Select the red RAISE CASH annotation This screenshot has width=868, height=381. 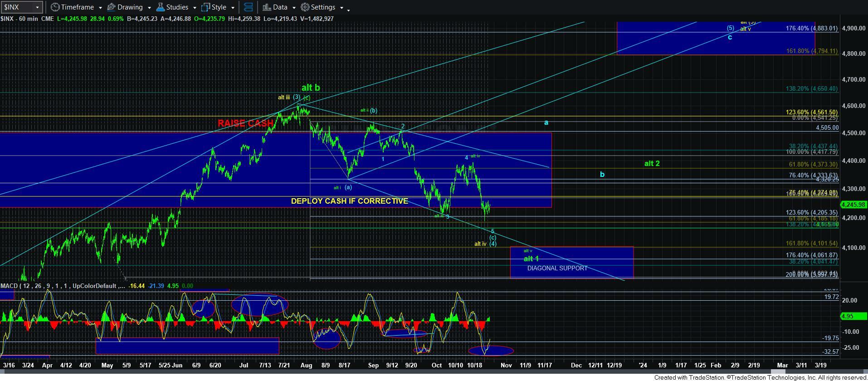(x=245, y=123)
